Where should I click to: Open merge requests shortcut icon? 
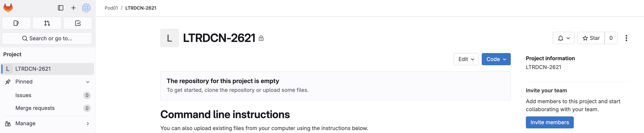click(47, 23)
